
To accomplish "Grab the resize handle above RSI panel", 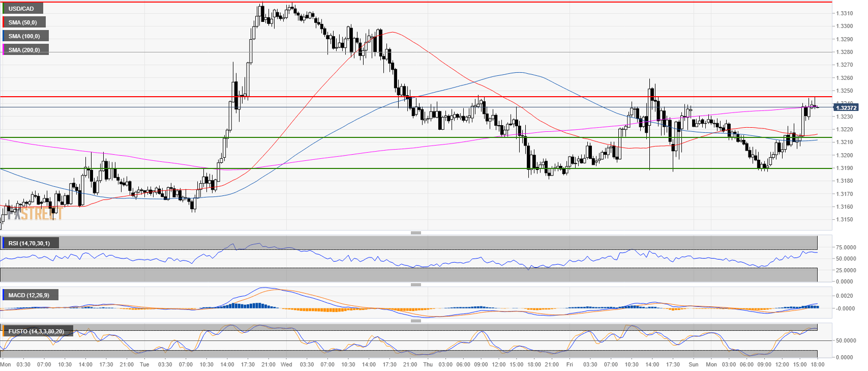I will [415, 233].
